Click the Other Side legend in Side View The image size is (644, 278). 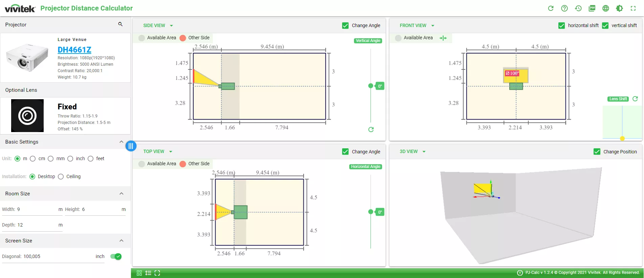195,38
